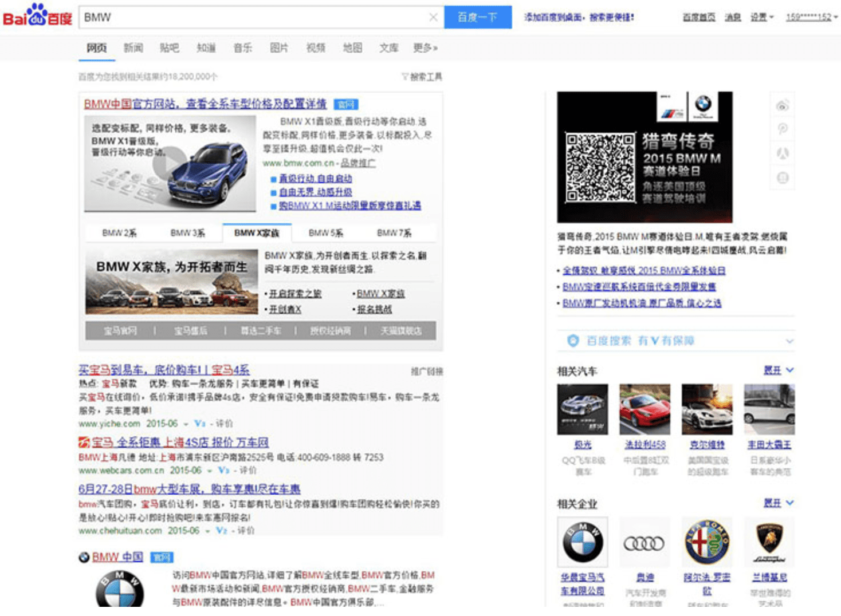Screen dimensions: 841x616
Task: Switch to the 音乐 tab
Action: 243,48
